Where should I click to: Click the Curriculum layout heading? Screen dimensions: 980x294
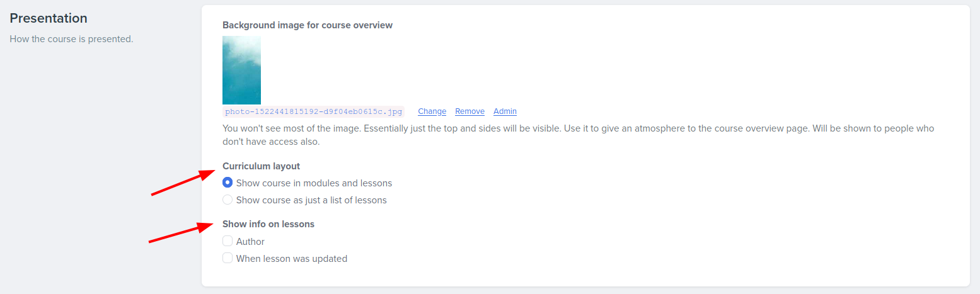(261, 166)
